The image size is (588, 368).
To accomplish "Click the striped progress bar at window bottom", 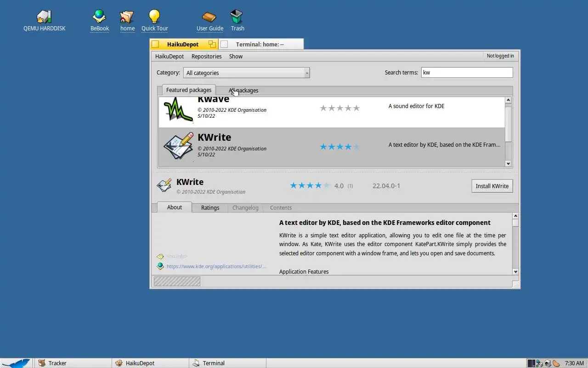I will click(177, 281).
